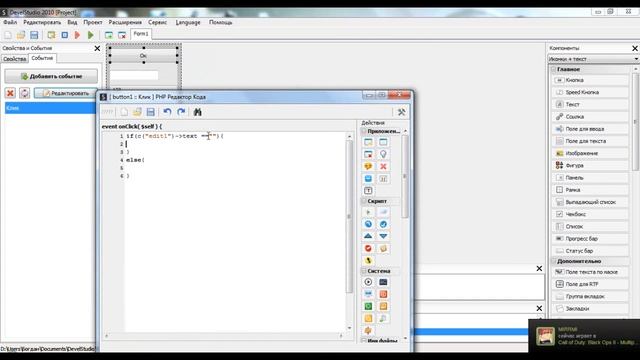
Task: Click the Steam Call of Duty notification popup
Action: click(x=584, y=336)
